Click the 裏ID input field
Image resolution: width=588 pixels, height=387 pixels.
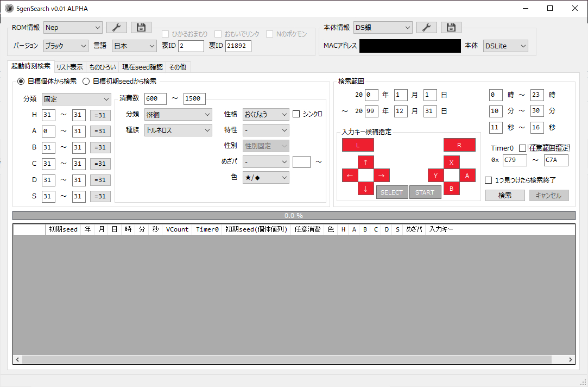click(238, 46)
